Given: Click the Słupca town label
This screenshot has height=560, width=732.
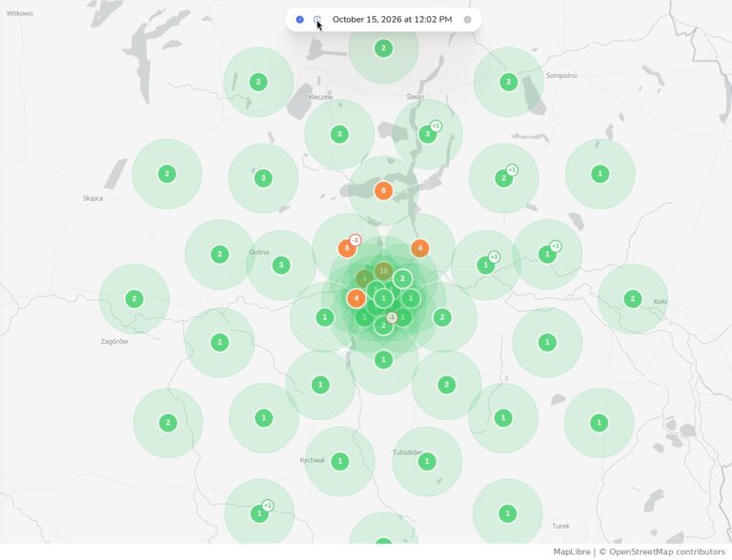Looking at the screenshot, I should 92,198.
